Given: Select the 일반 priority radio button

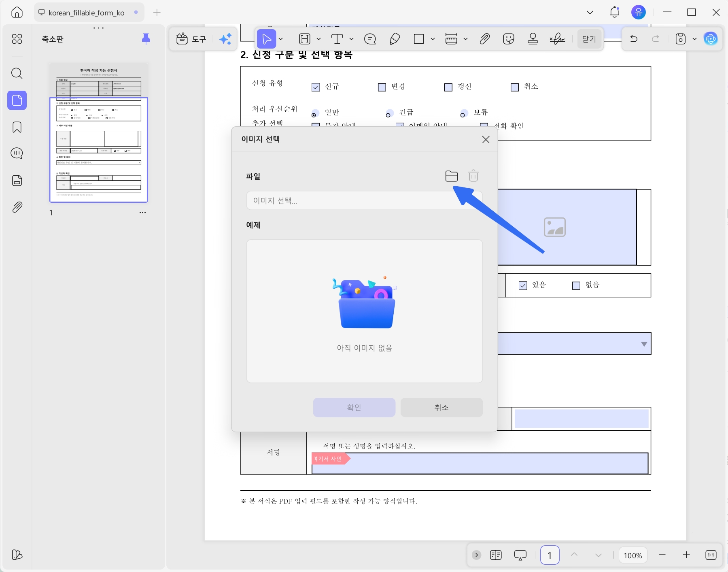Looking at the screenshot, I should (314, 114).
